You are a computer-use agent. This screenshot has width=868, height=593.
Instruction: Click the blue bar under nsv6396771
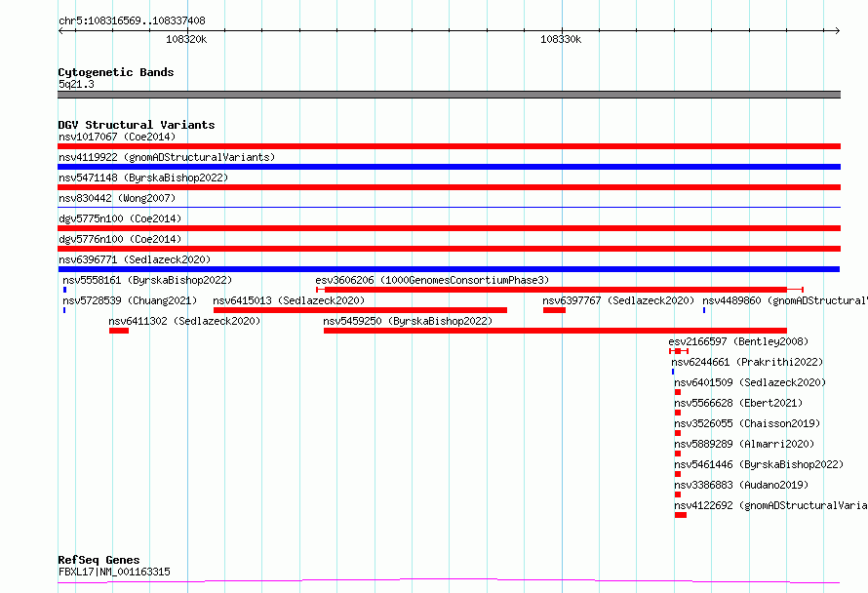[x=449, y=269]
